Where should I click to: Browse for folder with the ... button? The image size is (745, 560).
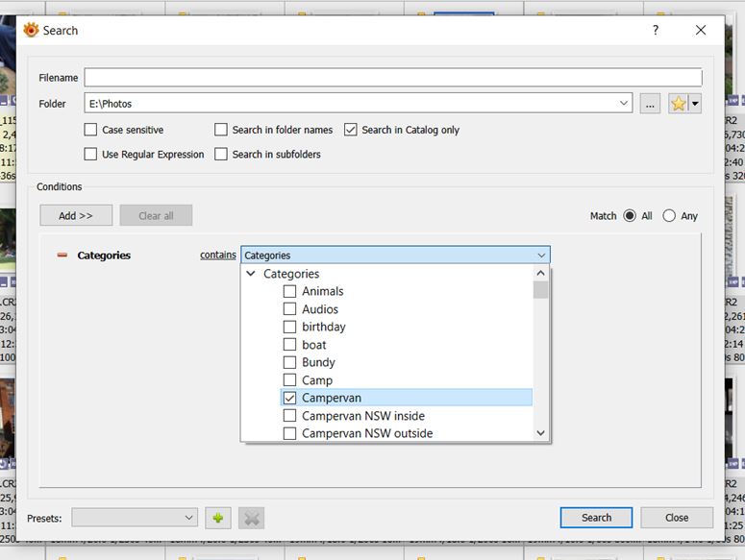coord(650,104)
